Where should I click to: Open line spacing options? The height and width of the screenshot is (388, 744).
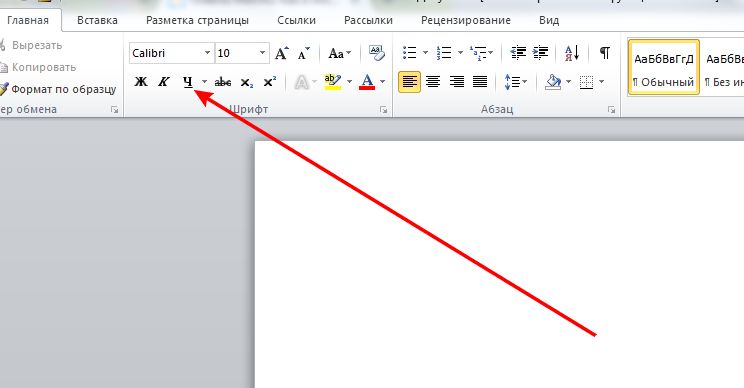(515, 82)
